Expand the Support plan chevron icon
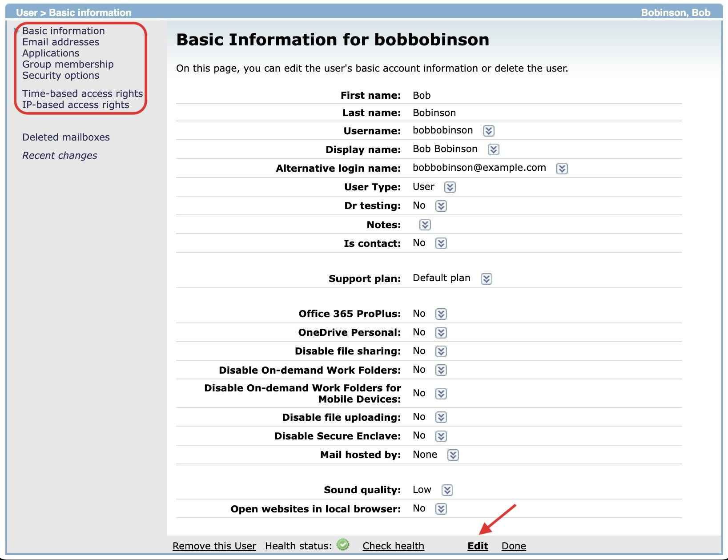This screenshot has height=560, width=728. [x=486, y=279]
